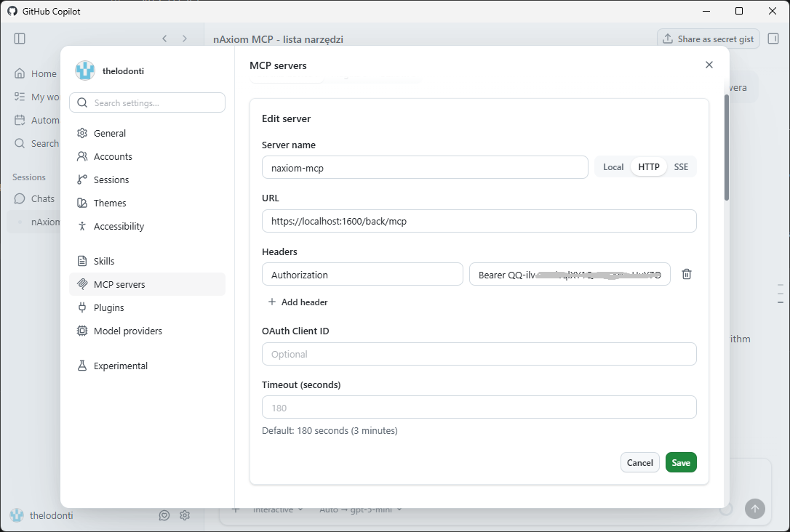790x532 pixels.
Task: Click the plus icon beside Add header
Action: (272, 302)
